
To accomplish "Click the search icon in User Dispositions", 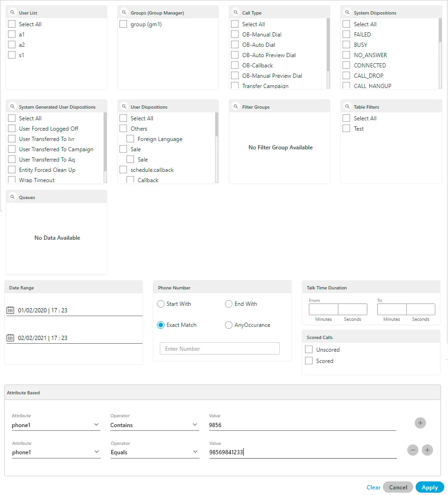I will click(124, 106).
